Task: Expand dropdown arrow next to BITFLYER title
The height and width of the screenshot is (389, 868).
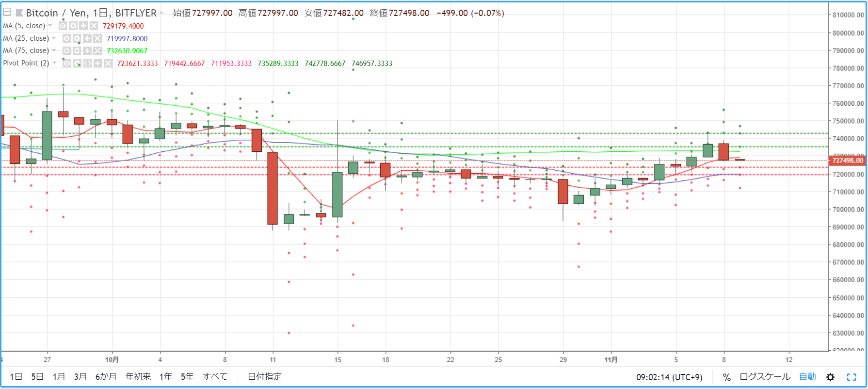Action: point(161,13)
